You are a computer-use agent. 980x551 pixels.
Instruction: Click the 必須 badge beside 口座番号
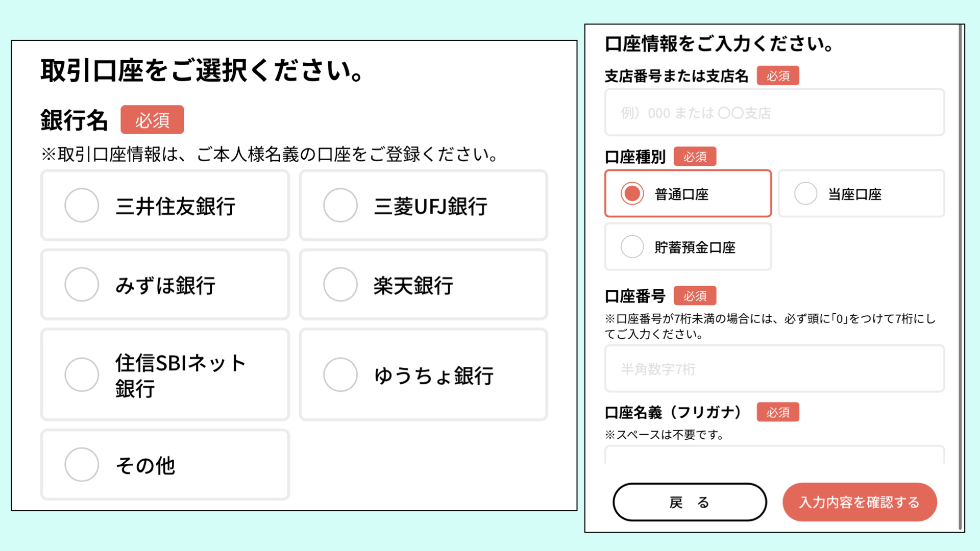point(695,296)
